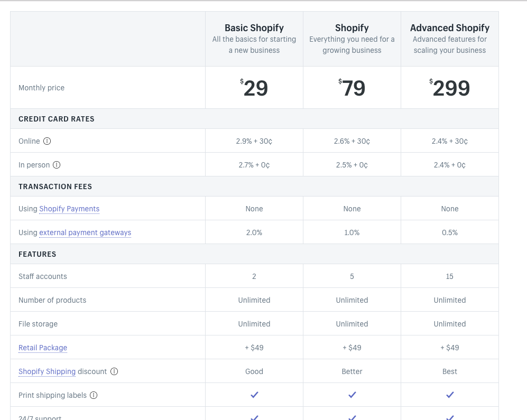Click the $79 monthly price
This screenshot has width=527, height=420.
pyautogui.click(x=352, y=88)
